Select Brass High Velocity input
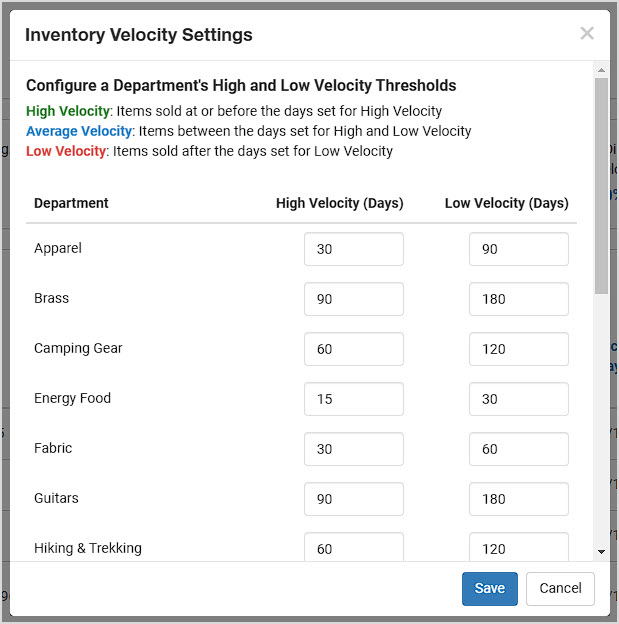The image size is (619, 624). click(353, 299)
